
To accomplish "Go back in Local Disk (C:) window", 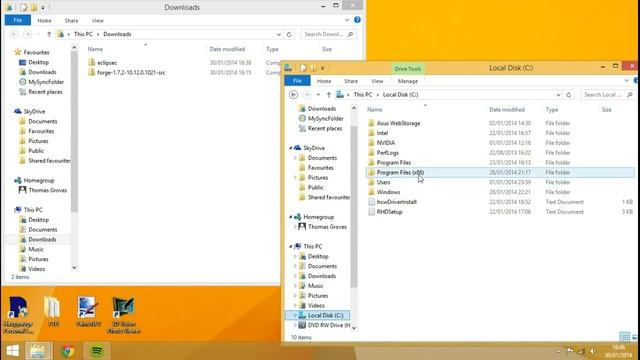I will 293,95.
